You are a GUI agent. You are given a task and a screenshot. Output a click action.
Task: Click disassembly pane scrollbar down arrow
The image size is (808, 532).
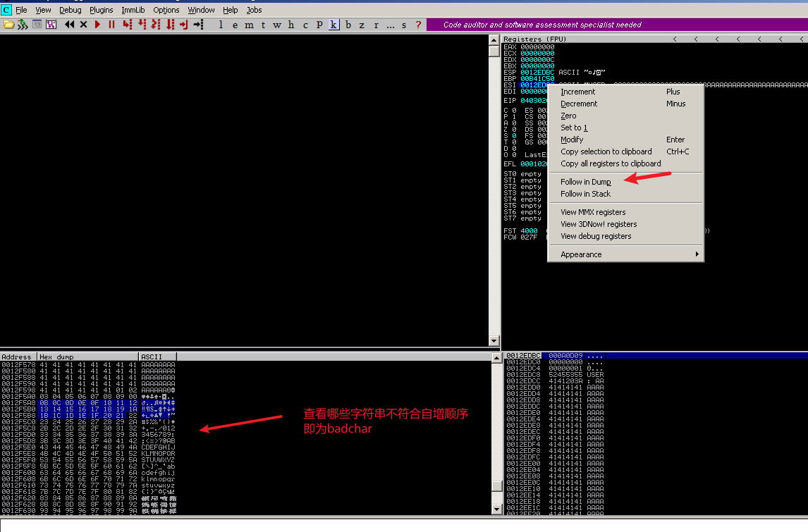coord(494,341)
